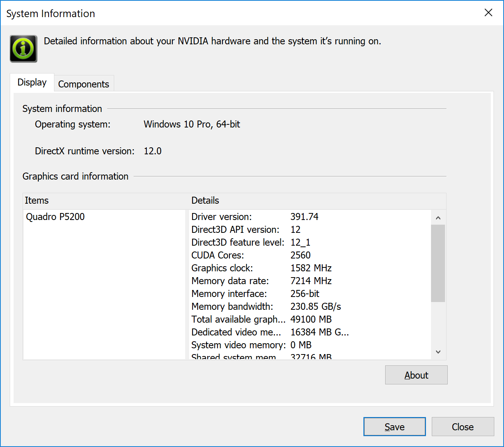
Task: Click the System information section heading
Action: [x=62, y=109]
